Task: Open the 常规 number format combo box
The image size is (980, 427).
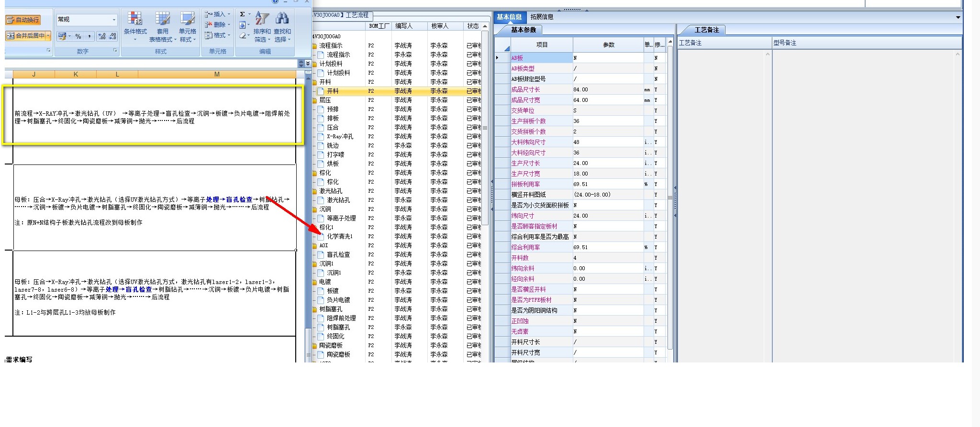Action: click(87, 20)
